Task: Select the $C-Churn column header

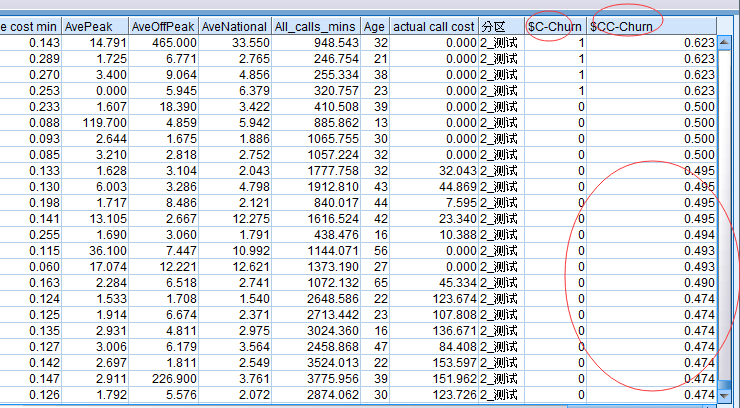Action: (555, 25)
